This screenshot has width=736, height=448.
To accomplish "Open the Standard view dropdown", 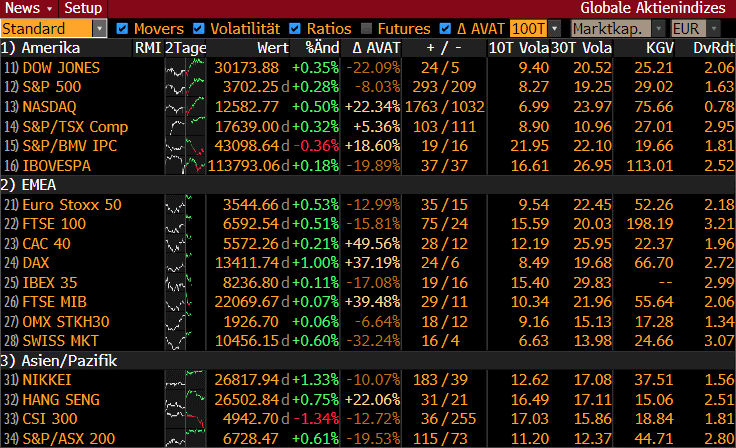I will [53, 29].
